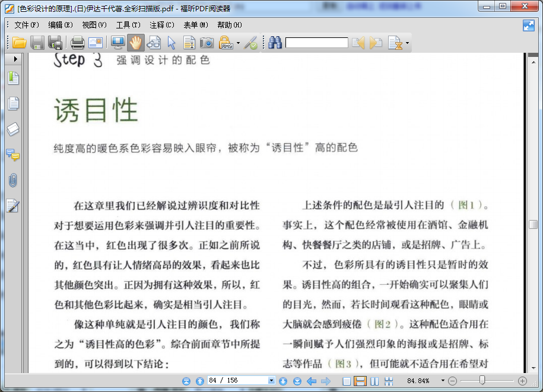Viewport: 543px width, 392px height.
Task: Click the Save floppy disk icon
Action: click(x=37, y=43)
